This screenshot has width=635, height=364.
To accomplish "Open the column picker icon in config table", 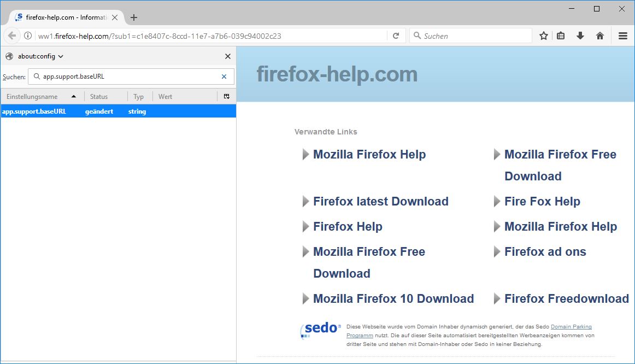I will (227, 96).
